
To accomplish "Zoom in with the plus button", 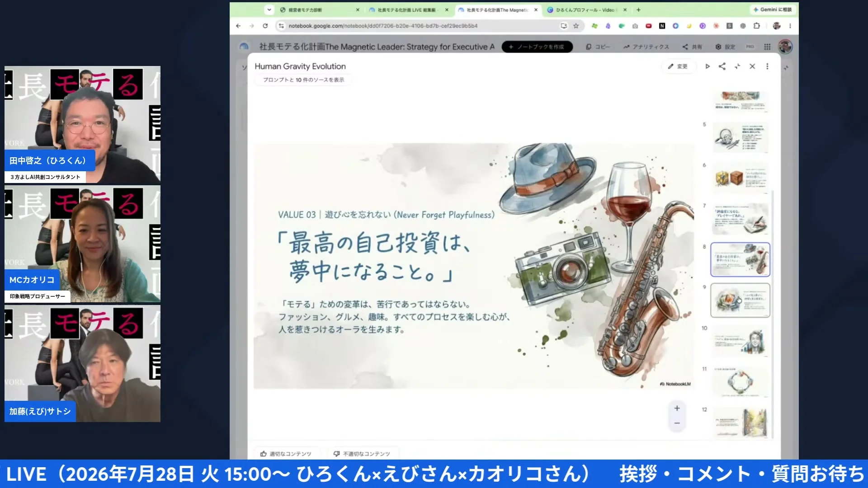I will point(677,408).
